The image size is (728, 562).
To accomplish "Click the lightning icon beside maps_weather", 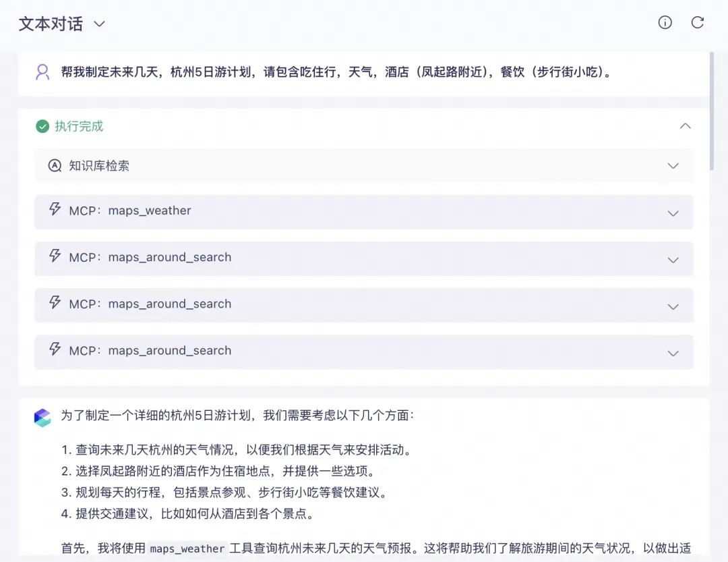I will pyautogui.click(x=55, y=209).
